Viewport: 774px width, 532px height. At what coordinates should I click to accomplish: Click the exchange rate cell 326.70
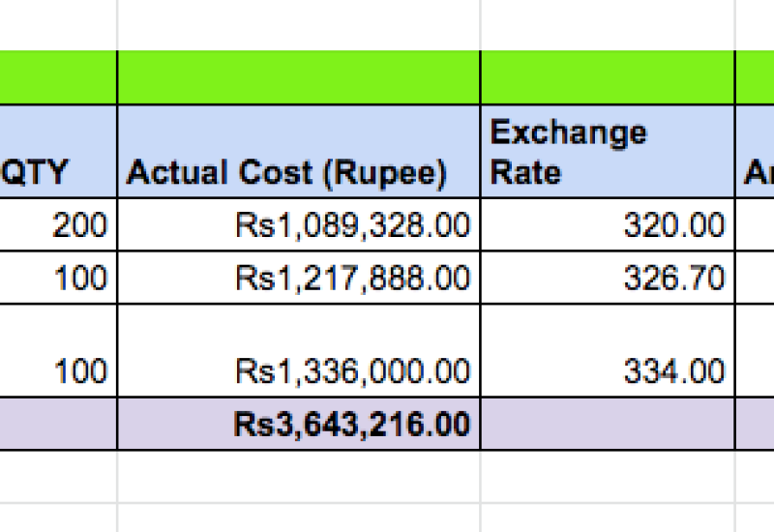coord(607,279)
